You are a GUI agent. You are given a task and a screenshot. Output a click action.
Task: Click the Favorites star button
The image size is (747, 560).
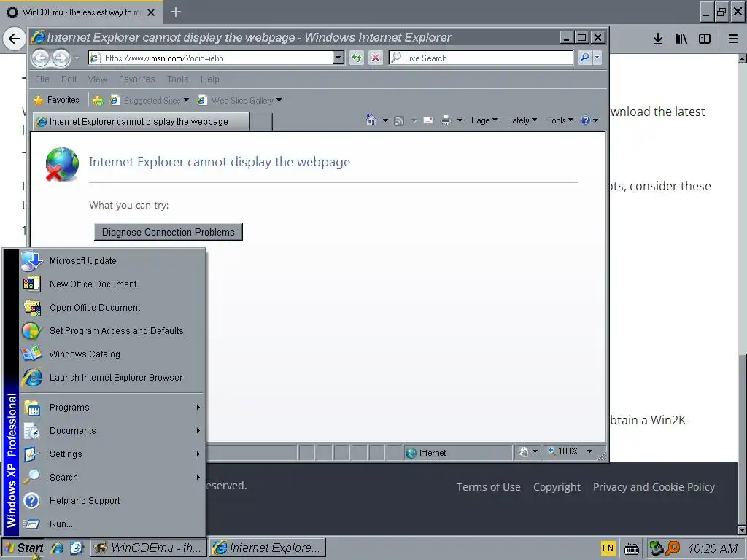pos(56,100)
